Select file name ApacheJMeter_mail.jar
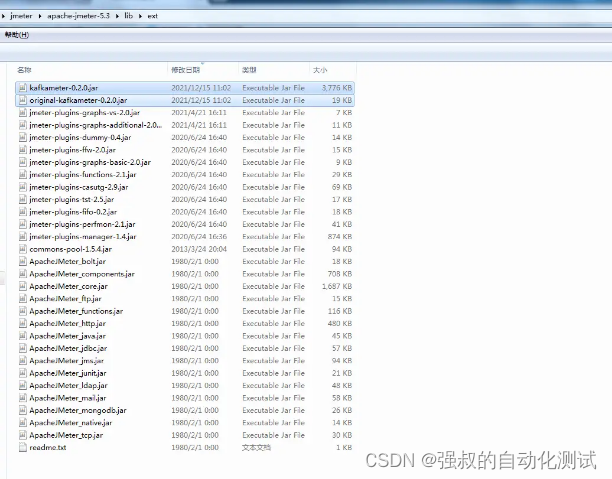Viewport: 612px width, 479px height. coord(68,398)
